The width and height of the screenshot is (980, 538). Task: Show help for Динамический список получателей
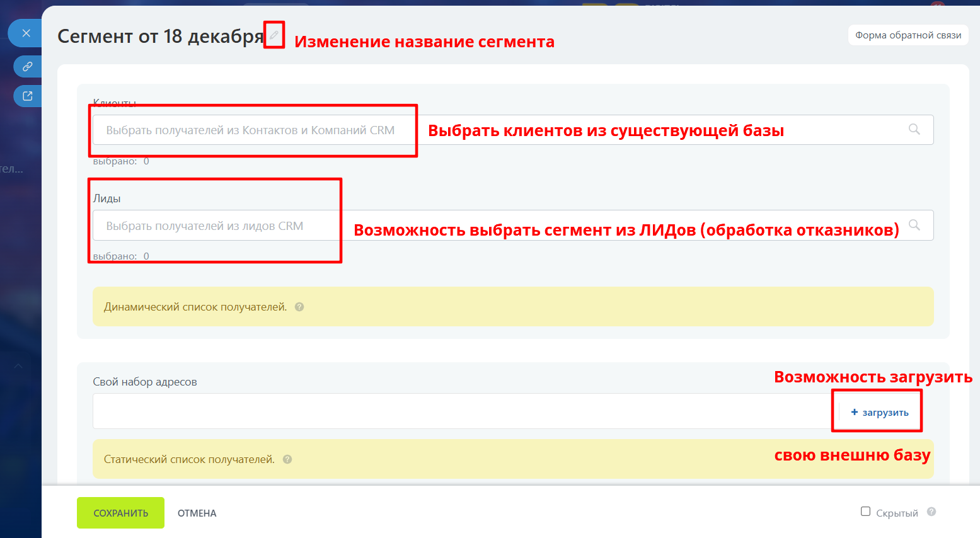point(299,307)
